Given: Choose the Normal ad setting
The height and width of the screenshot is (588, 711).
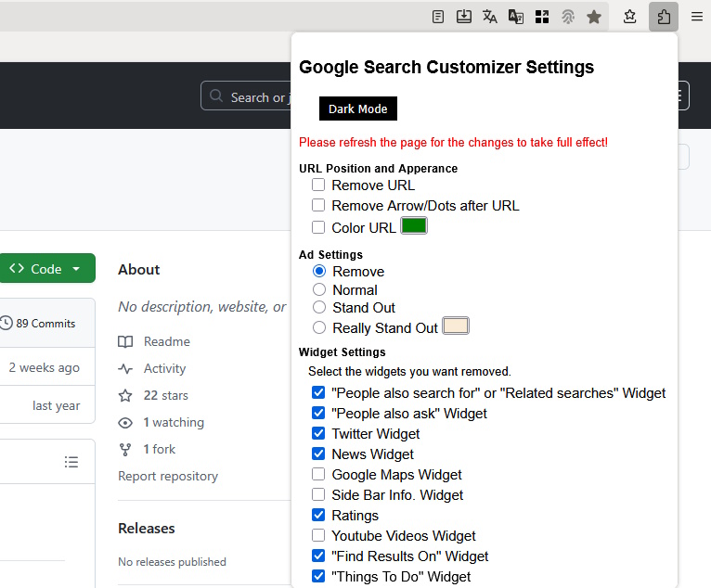Looking at the screenshot, I should (x=319, y=289).
